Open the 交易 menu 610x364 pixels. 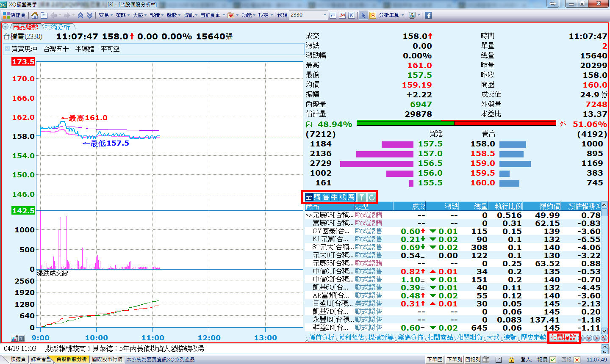tap(104, 15)
